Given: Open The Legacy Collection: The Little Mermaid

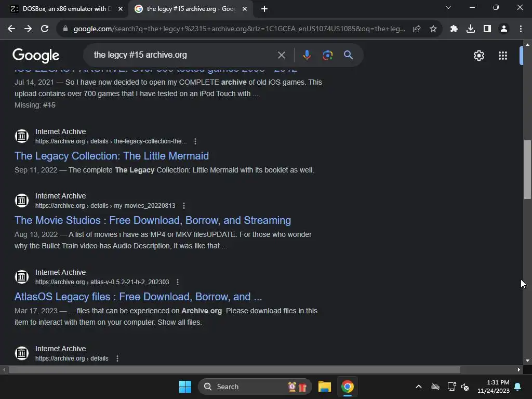Looking at the screenshot, I should tap(112, 156).
